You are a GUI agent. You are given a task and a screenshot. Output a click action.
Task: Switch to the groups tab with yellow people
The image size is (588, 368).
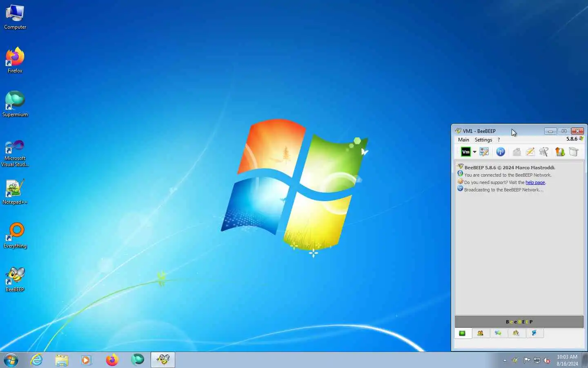[x=516, y=333]
